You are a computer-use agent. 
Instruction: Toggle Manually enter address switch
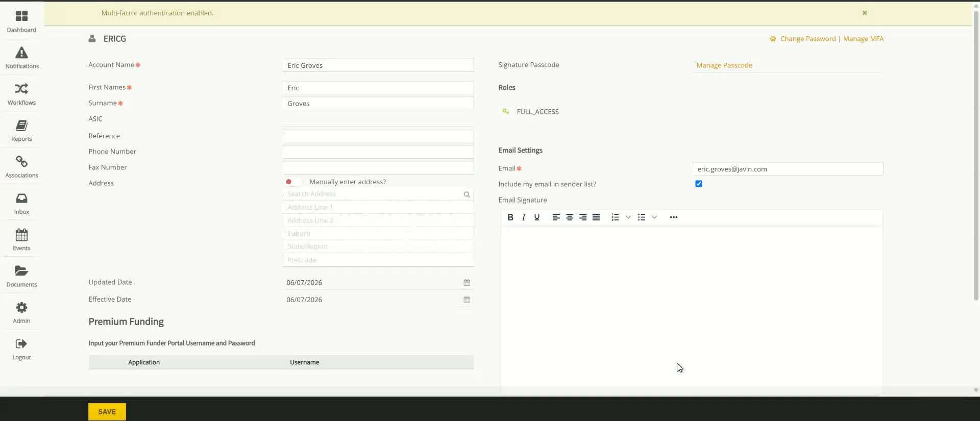pyautogui.click(x=293, y=182)
